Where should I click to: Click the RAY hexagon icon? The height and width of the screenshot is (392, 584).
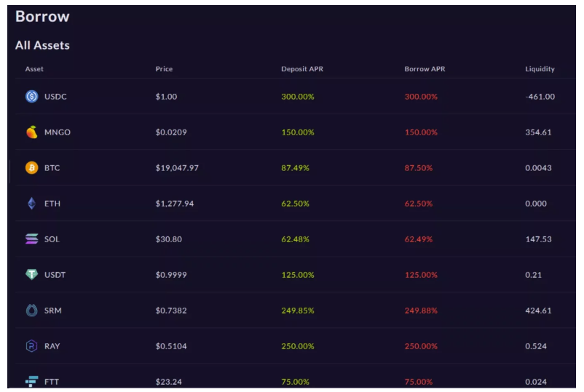31,346
